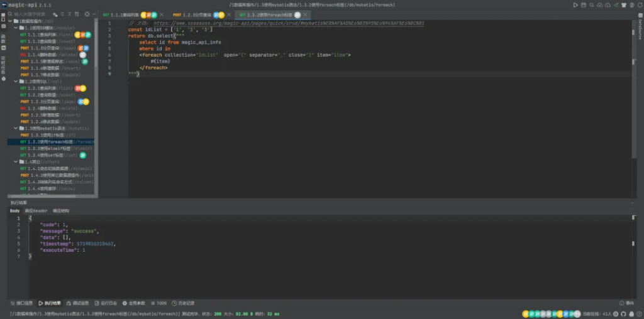Open the TODO bottom panel
The image size is (644, 319).
(x=158, y=303)
